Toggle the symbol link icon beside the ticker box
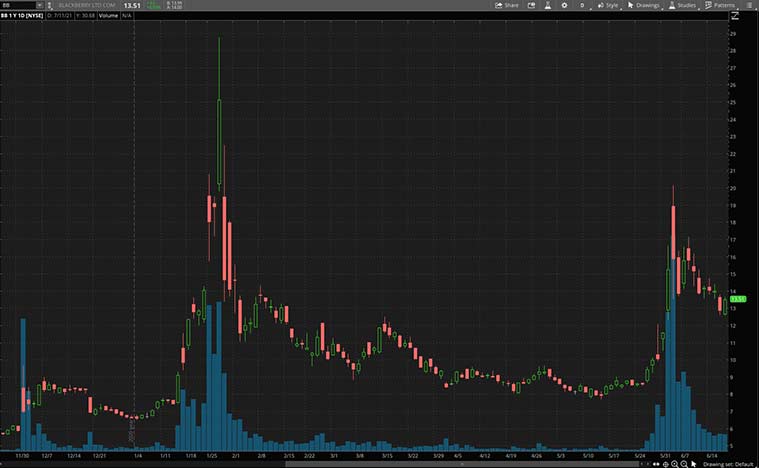The image size is (759, 468). click(x=50, y=5)
